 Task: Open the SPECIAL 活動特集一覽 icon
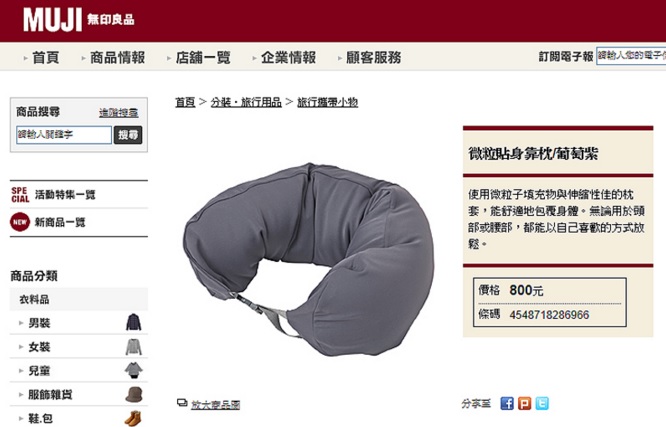[x=20, y=195]
